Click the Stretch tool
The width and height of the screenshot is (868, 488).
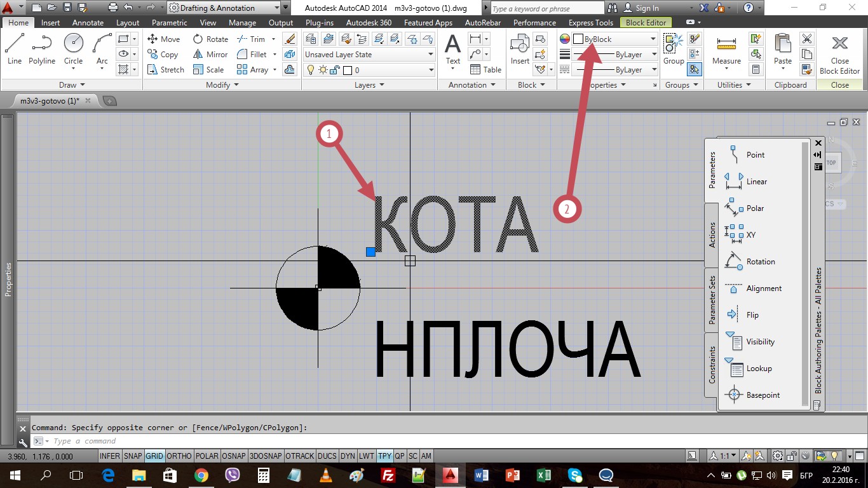(165, 70)
